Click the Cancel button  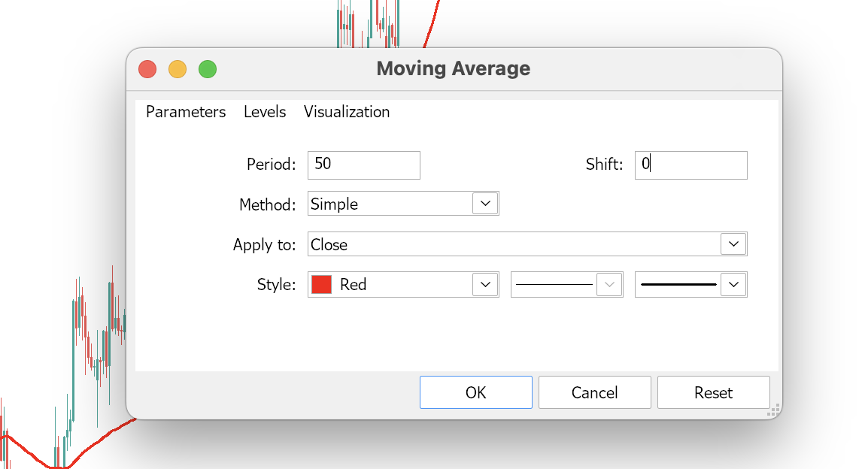coord(594,392)
